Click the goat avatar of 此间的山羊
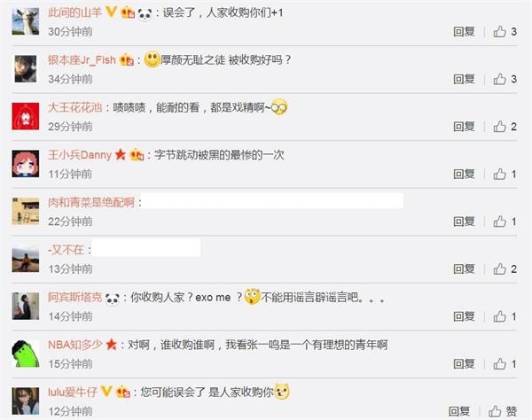Image resolution: width=532 pixels, height=420 pixels. [26, 21]
